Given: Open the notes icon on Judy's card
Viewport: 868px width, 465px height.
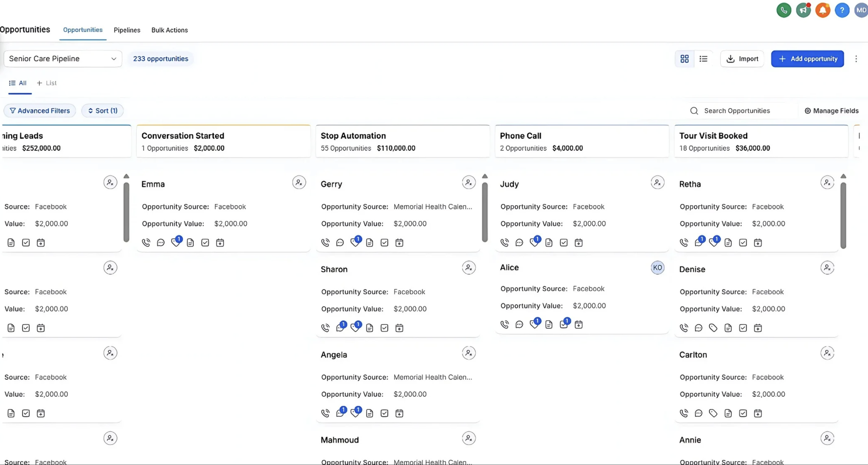Looking at the screenshot, I should pyautogui.click(x=549, y=242).
